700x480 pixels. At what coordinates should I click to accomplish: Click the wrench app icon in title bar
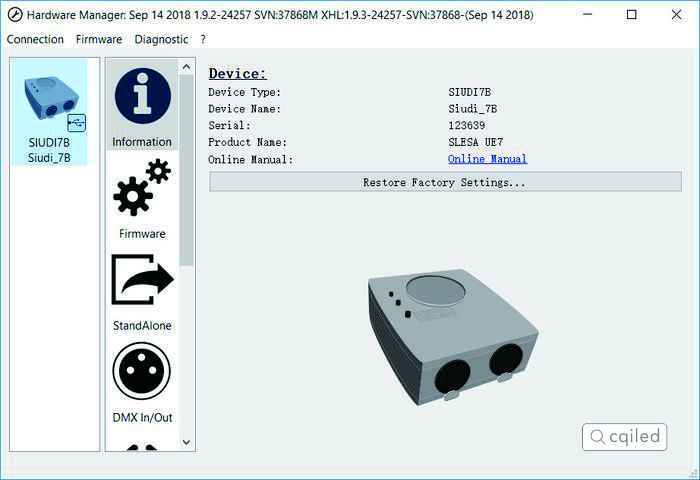point(15,15)
